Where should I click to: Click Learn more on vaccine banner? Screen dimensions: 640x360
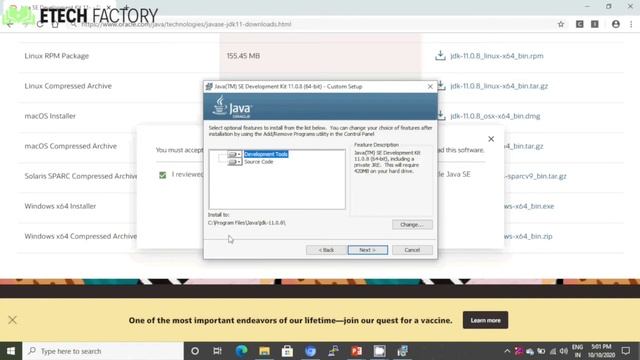(485, 320)
